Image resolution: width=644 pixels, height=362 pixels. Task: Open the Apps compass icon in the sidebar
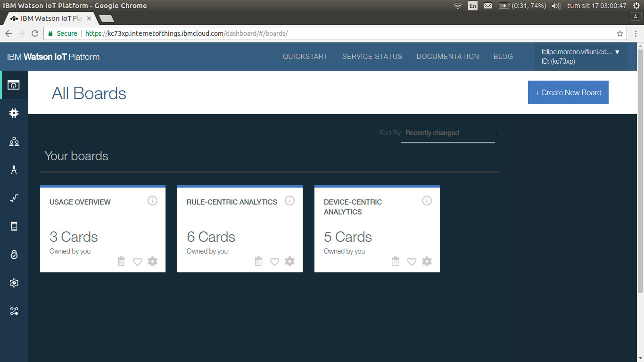point(14,170)
